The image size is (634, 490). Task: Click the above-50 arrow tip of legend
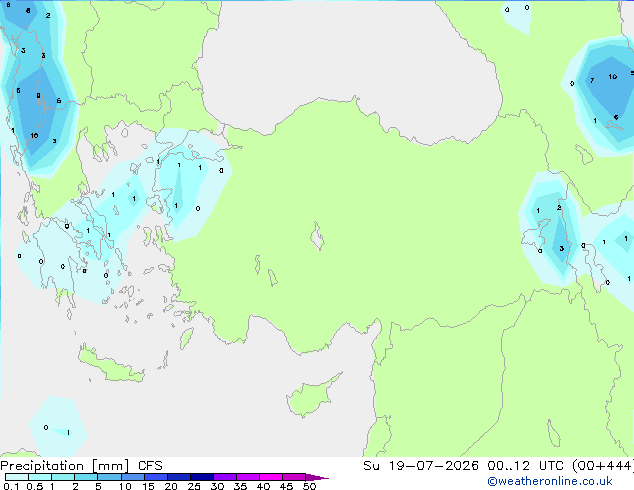[317, 477]
